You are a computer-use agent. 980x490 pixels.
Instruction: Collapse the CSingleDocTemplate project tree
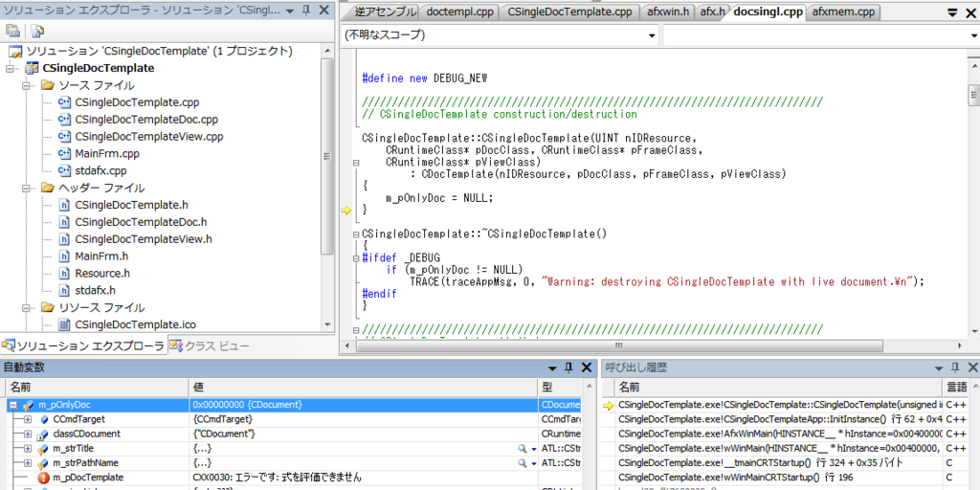(10, 69)
